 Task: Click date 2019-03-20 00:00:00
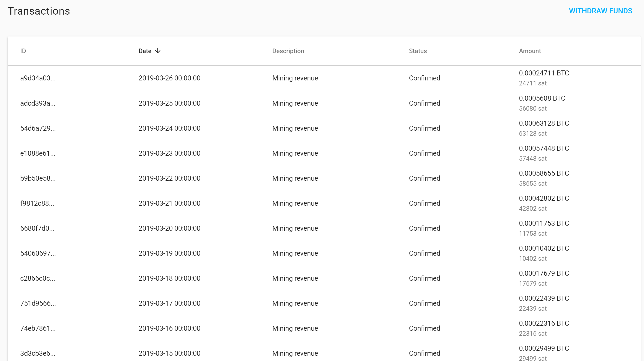pyautogui.click(x=169, y=228)
